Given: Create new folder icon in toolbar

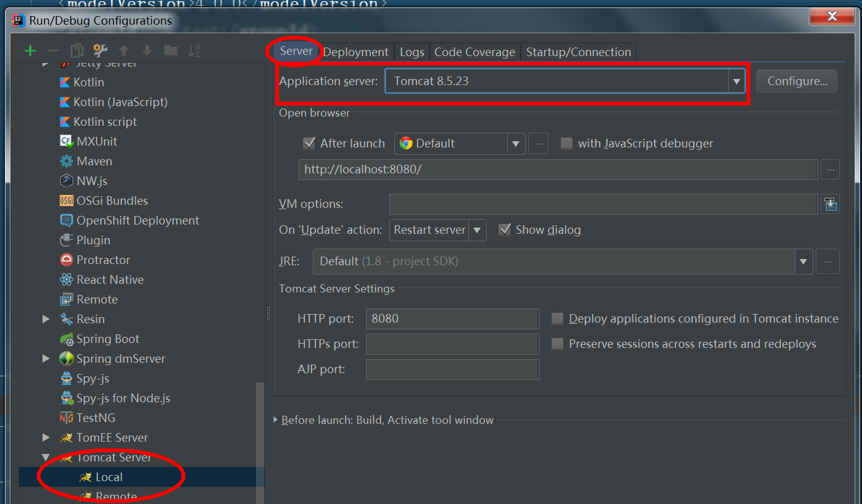Looking at the screenshot, I should click(171, 51).
